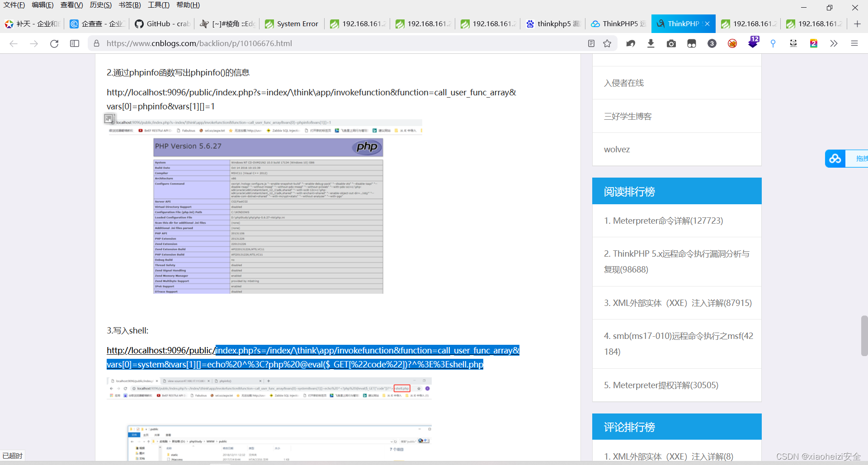Screen dimensions: 868x465
Task: Click the highlighted shell-writing localhost URL
Action: point(313,357)
